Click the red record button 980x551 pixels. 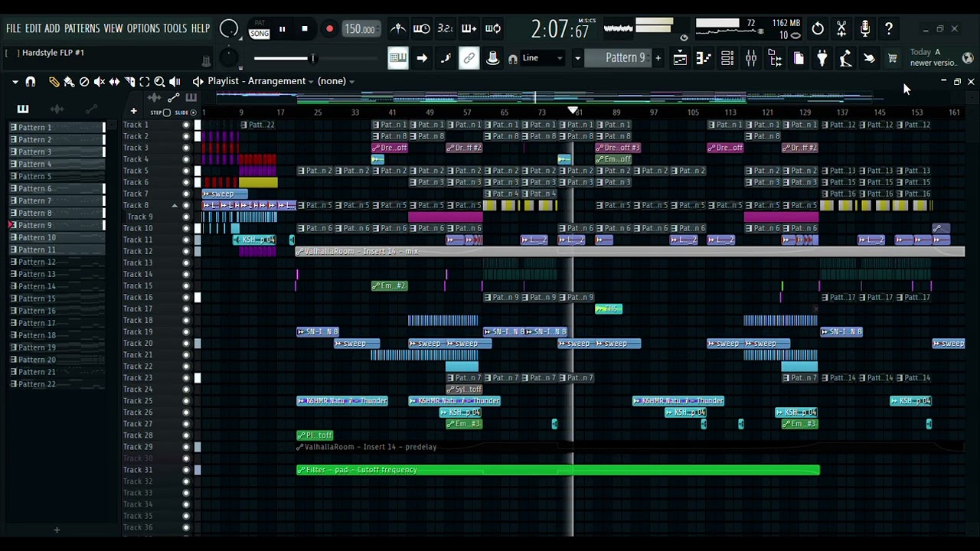coord(329,29)
